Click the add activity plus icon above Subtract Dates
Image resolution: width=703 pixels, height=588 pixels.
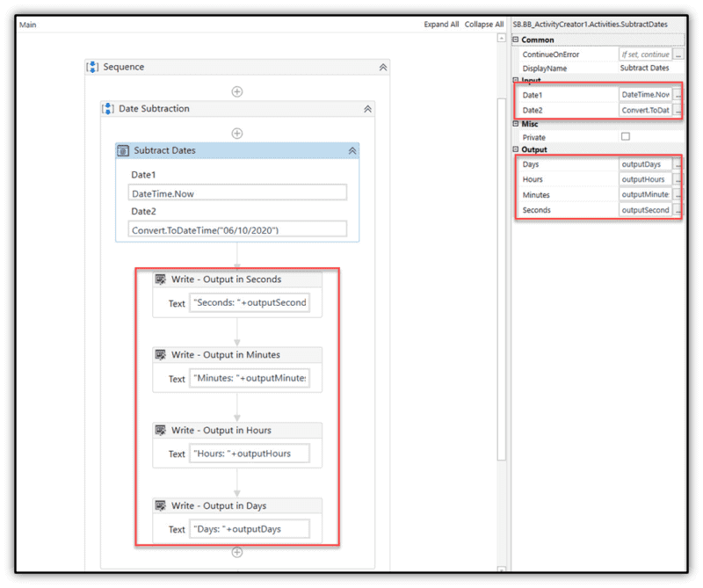tap(236, 133)
